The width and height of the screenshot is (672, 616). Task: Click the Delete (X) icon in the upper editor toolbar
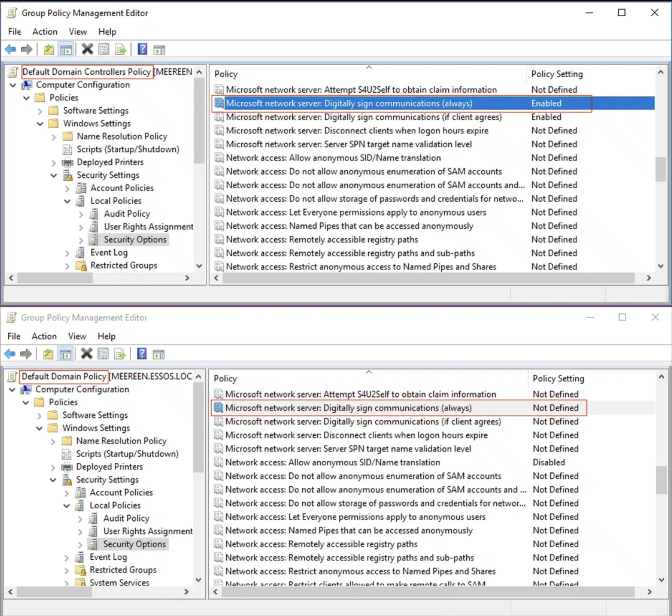click(x=88, y=50)
